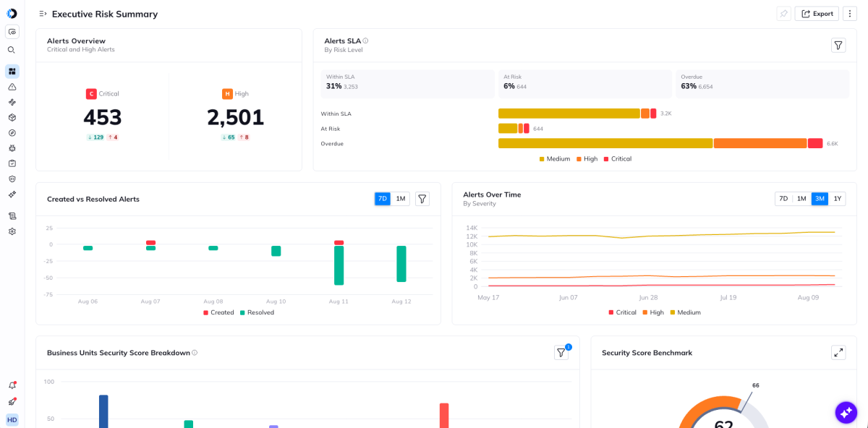The width and height of the screenshot is (868, 428).
Task: Open the search icon in sidebar
Action: point(12,50)
